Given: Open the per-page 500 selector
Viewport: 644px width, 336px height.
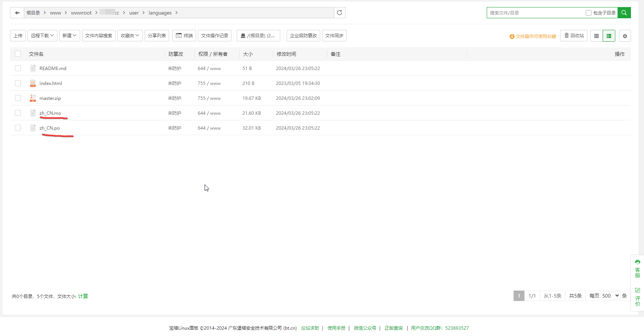Looking at the screenshot, I should [x=610, y=296].
